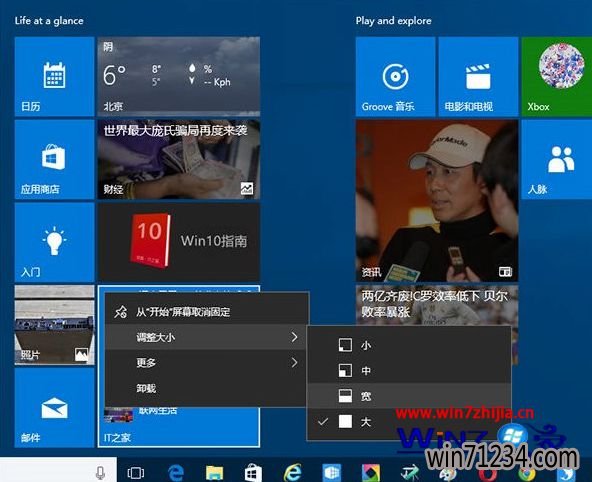Open the 入门 lightbulb tile
The image size is (592, 482).
pos(54,242)
